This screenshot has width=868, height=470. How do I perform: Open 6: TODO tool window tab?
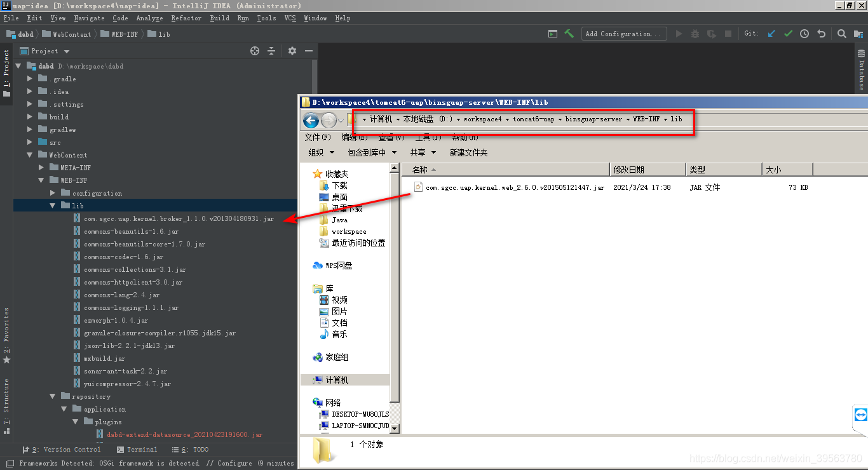click(x=189, y=449)
